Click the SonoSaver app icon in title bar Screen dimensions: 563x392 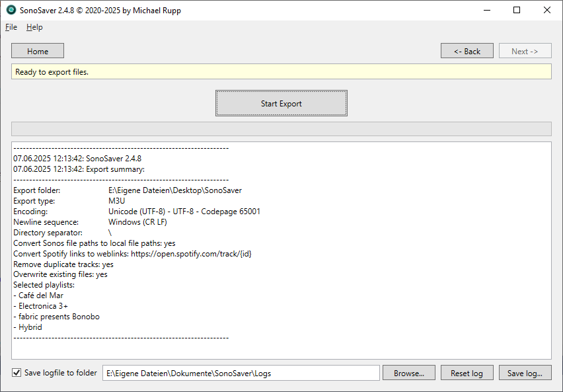pyautogui.click(x=9, y=10)
